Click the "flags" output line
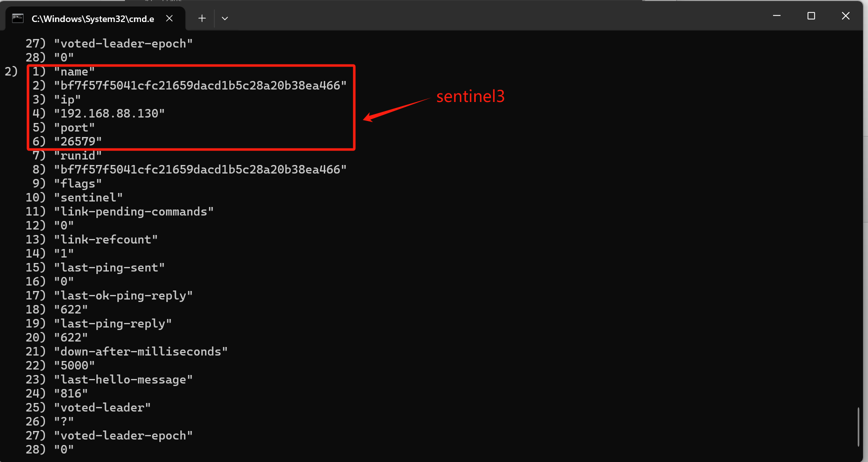Screen dimensions: 868x462 click(78, 184)
